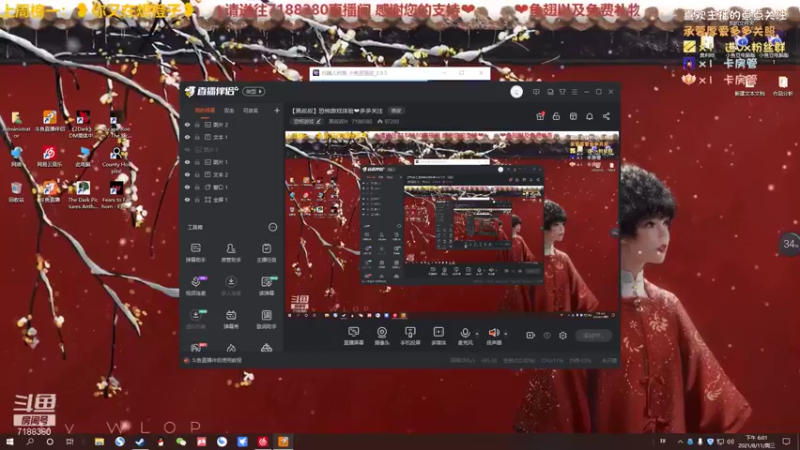Click the user avatar in title bar
The image size is (800, 450).
pos(516,92)
